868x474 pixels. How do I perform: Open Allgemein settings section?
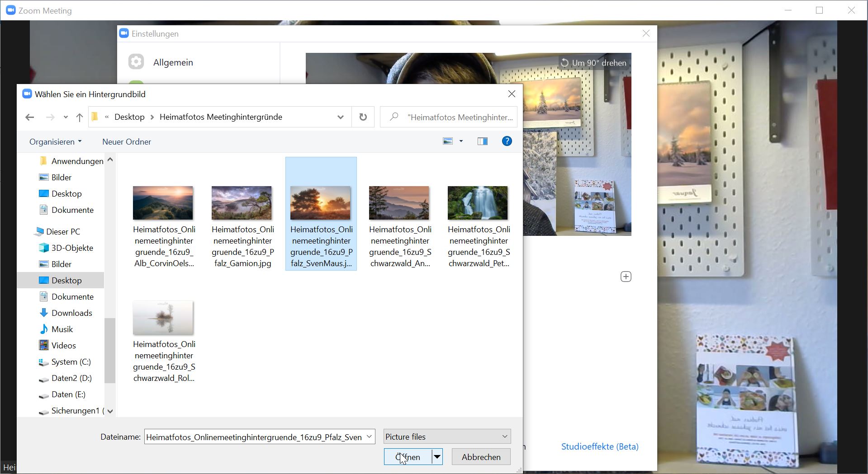click(173, 62)
